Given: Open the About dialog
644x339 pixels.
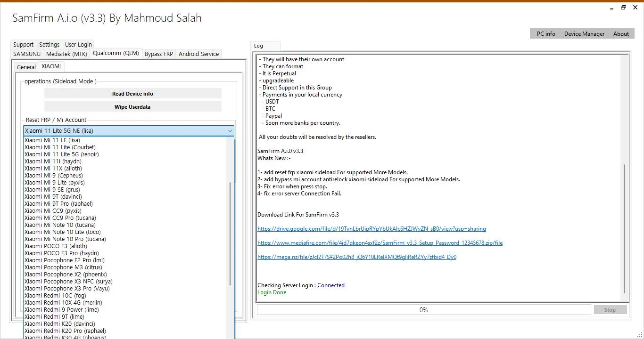Looking at the screenshot, I should pyautogui.click(x=621, y=34).
